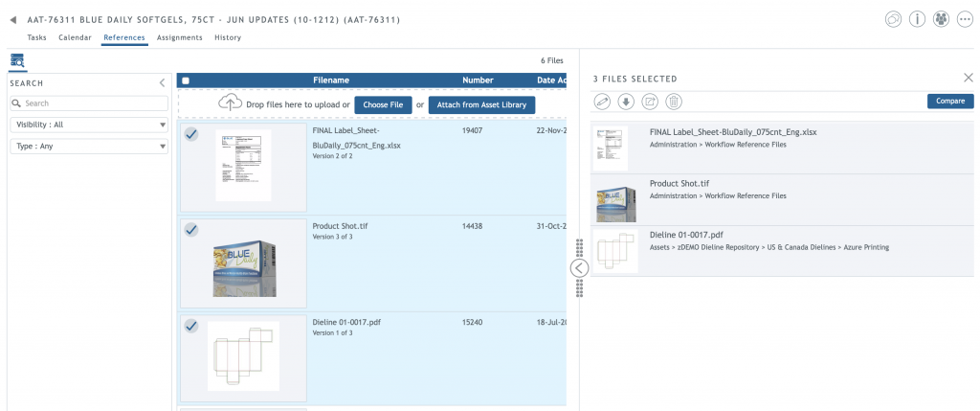The height and width of the screenshot is (411, 980).
Task: Click the cloud upload icon
Action: point(230,103)
